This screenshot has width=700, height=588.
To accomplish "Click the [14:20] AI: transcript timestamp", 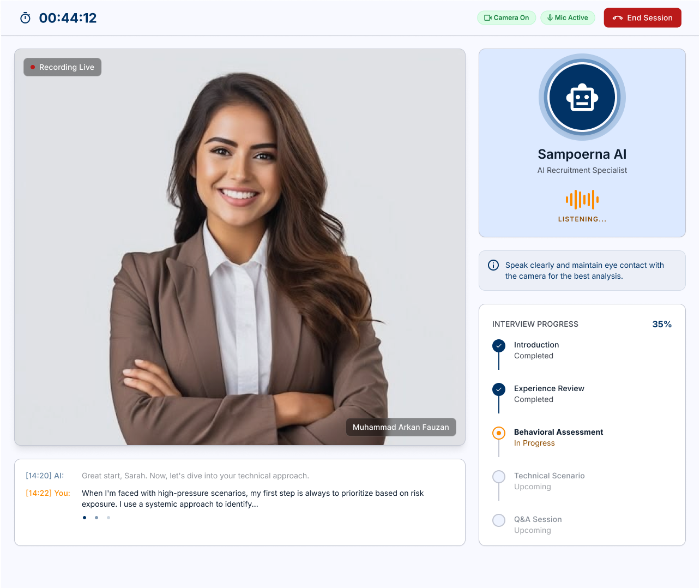I will [x=45, y=476].
